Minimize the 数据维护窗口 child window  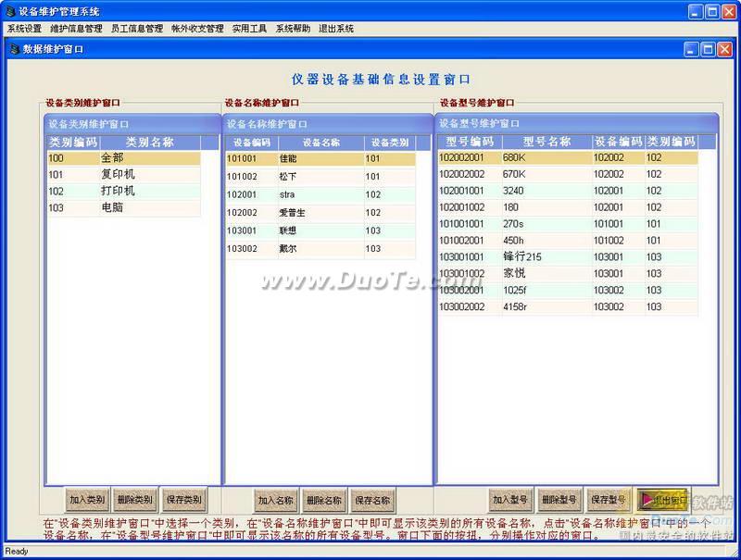(691, 49)
